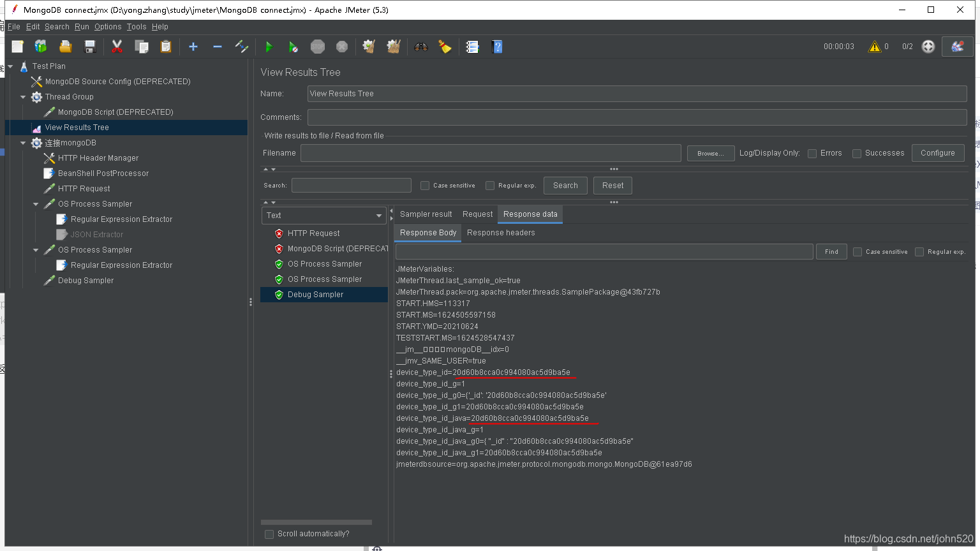
Task: Click the Cut scissors icon
Action: [x=117, y=47]
